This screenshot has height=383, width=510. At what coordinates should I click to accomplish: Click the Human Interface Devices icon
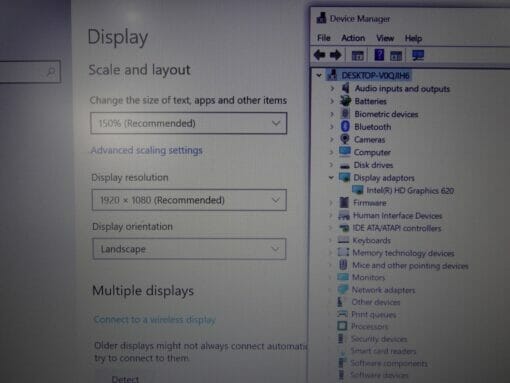pyautogui.click(x=344, y=215)
